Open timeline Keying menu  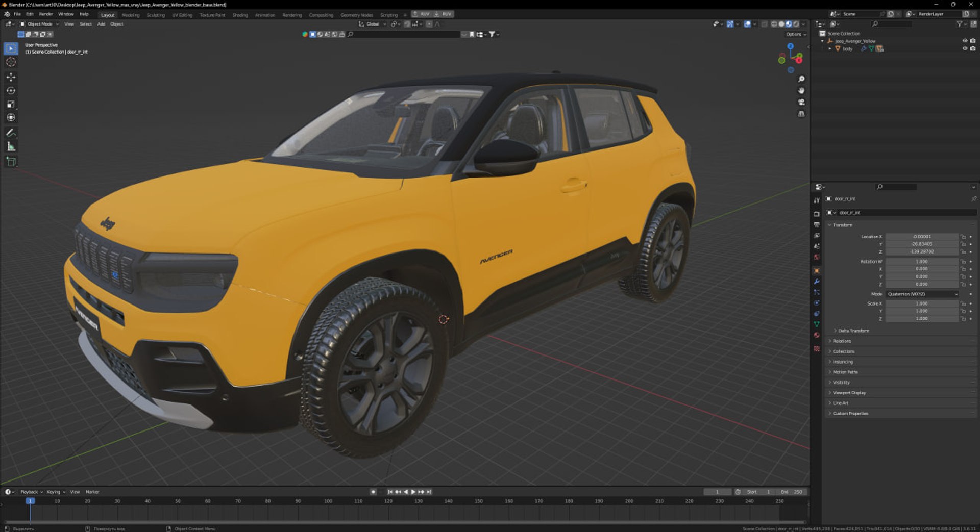[56, 492]
